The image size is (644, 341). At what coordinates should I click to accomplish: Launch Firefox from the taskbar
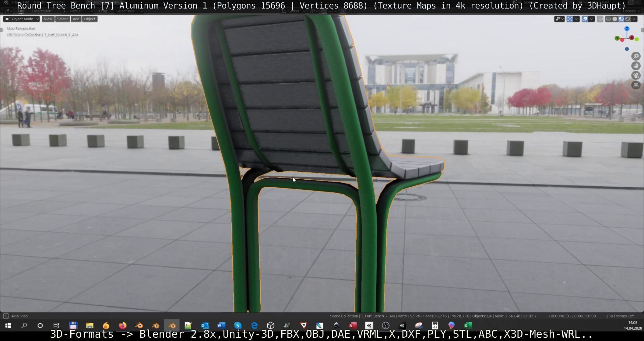tap(122, 325)
